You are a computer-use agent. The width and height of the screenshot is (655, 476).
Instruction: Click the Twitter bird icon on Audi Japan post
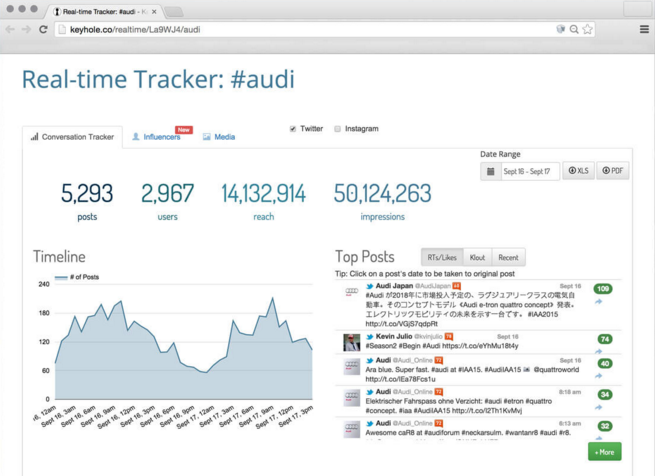coord(370,286)
